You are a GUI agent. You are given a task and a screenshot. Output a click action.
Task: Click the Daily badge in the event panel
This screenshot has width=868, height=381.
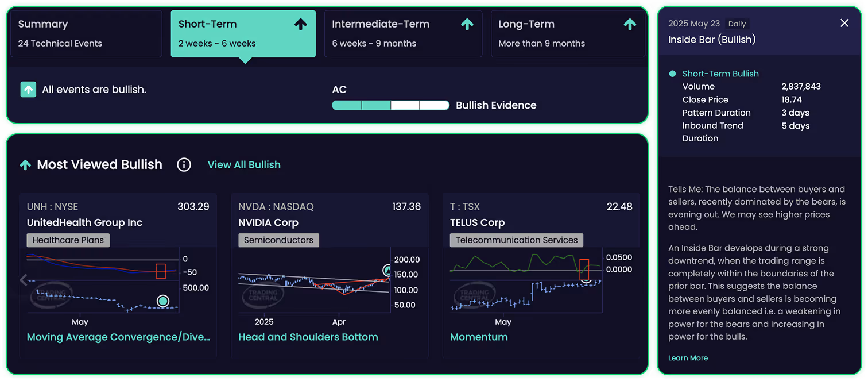pos(737,24)
